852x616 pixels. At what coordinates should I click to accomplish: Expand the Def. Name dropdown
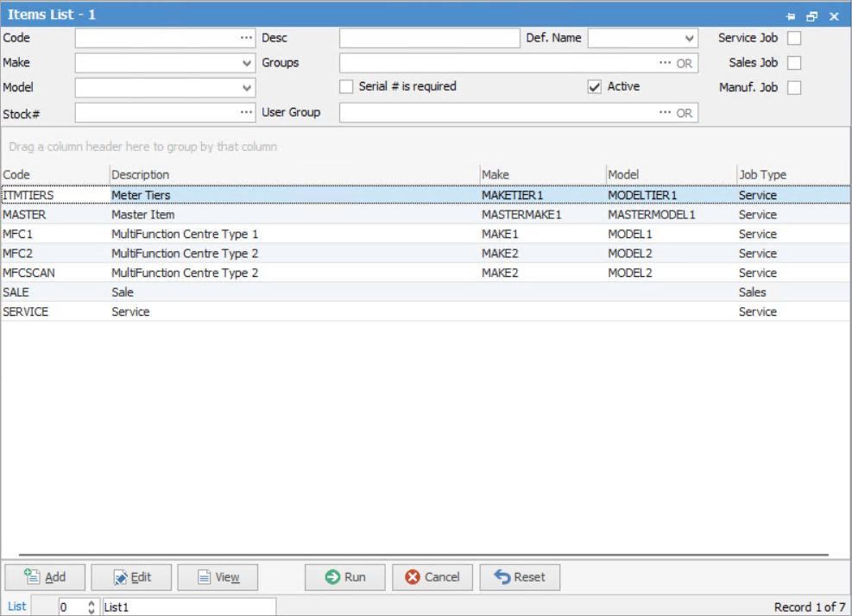(687, 38)
